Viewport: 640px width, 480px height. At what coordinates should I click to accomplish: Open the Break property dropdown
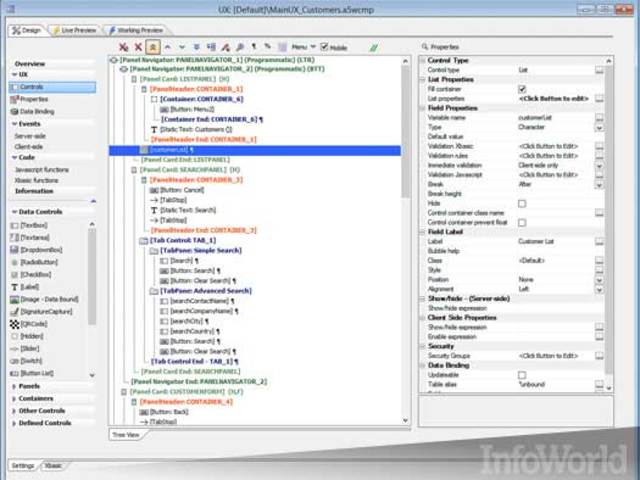(599, 184)
